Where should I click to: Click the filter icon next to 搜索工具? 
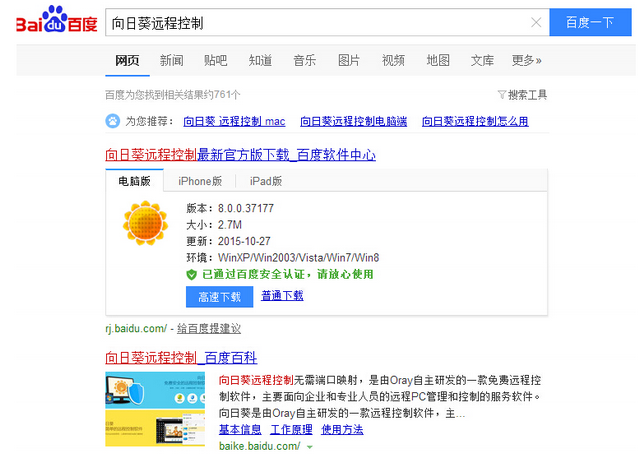pyautogui.click(x=501, y=95)
